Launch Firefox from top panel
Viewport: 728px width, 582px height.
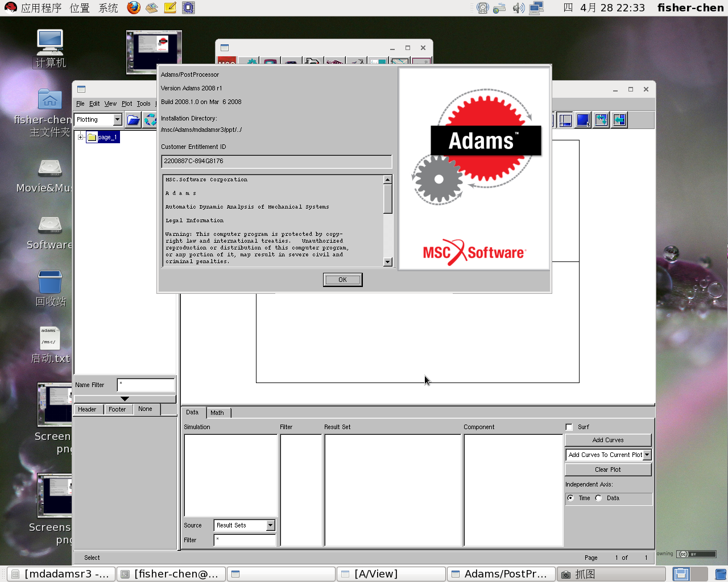(x=134, y=7)
